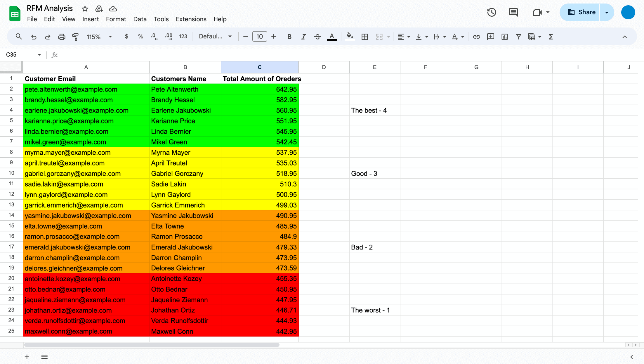
Task: Click the italic formatting icon
Action: pyautogui.click(x=303, y=37)
